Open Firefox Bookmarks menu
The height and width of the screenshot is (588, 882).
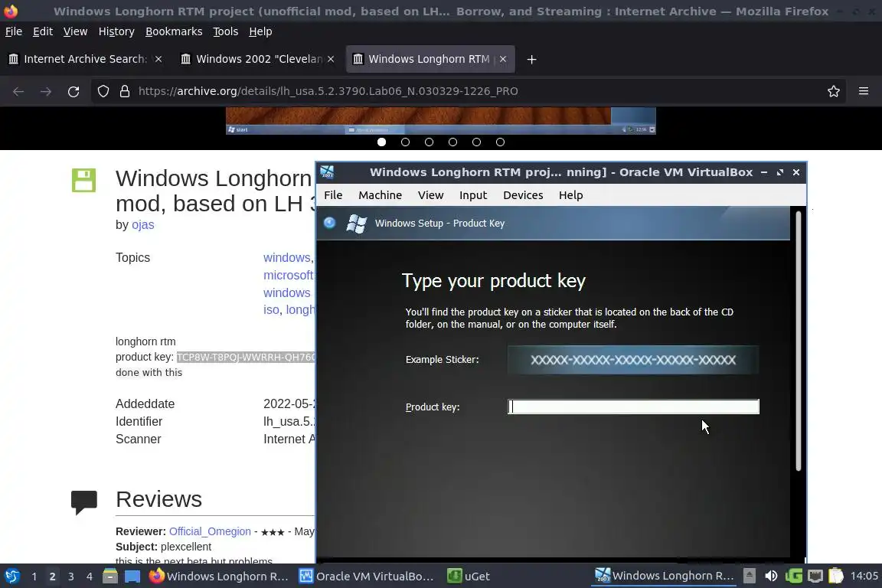pos(174,31)
